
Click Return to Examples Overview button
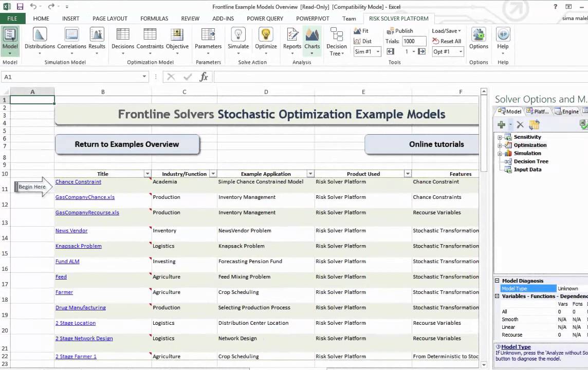[x=127, y=144]
